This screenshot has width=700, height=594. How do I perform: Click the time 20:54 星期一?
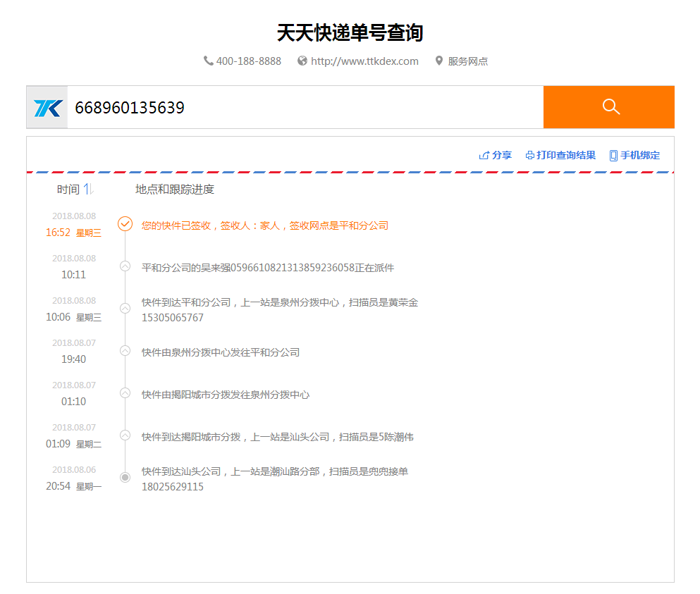(73, 486)
